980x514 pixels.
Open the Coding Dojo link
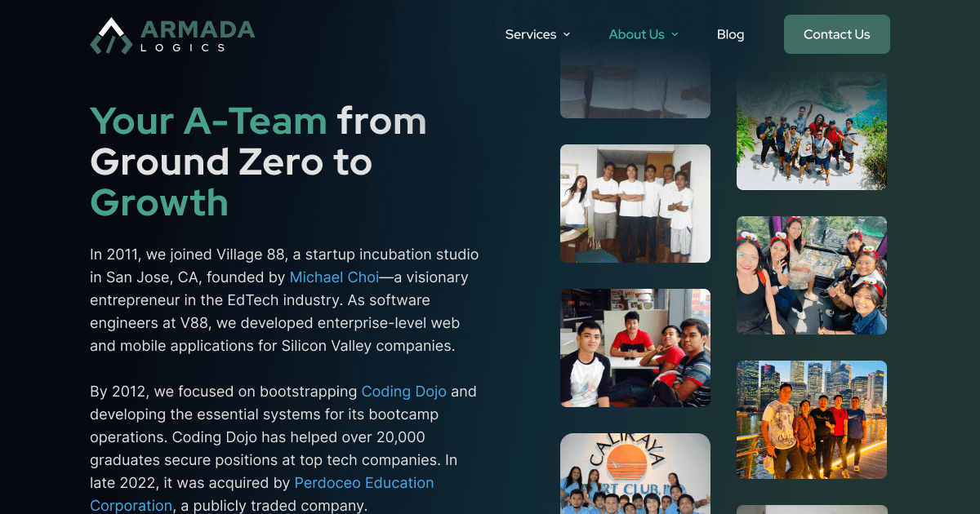click(x=403, y=392)
